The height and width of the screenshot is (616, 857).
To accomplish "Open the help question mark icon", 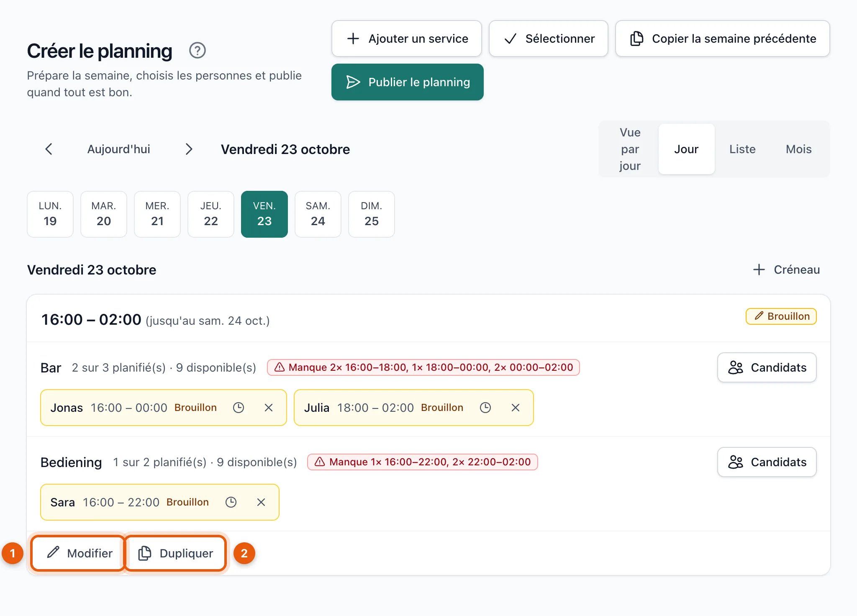I will (197, 51).
